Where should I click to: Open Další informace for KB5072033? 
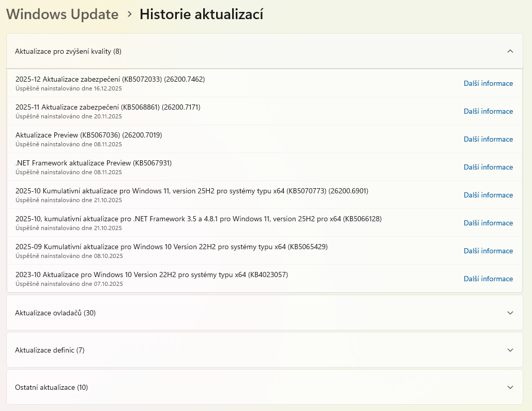(488, 83)
